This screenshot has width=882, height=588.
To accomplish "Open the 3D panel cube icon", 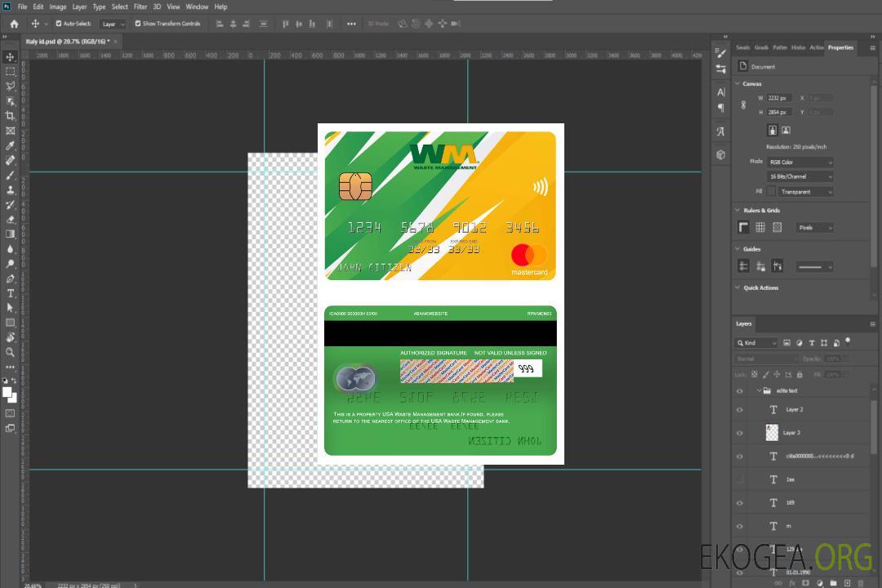I will pos(720,154).
